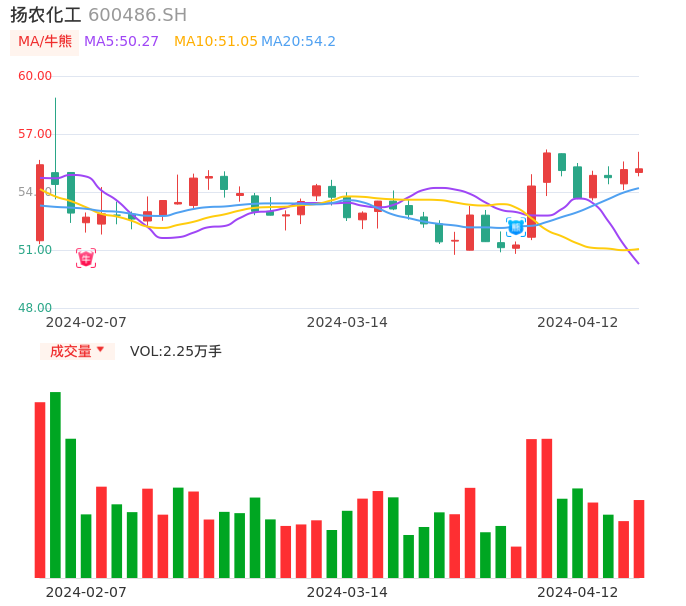The image size is (686, 606).
Task: Click the 2024-02-07 date under the candlestick chart
Action: pyautogui.click(x=86, y=322)
